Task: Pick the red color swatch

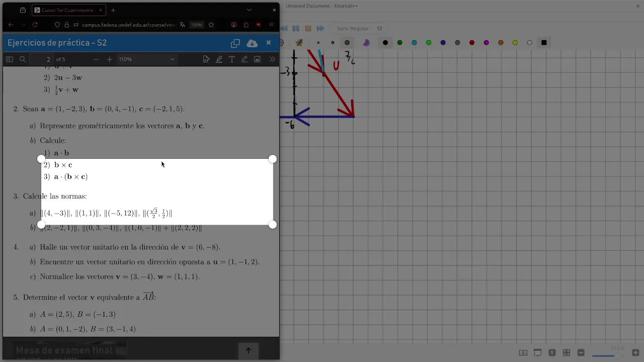Action: coord(472,43)
